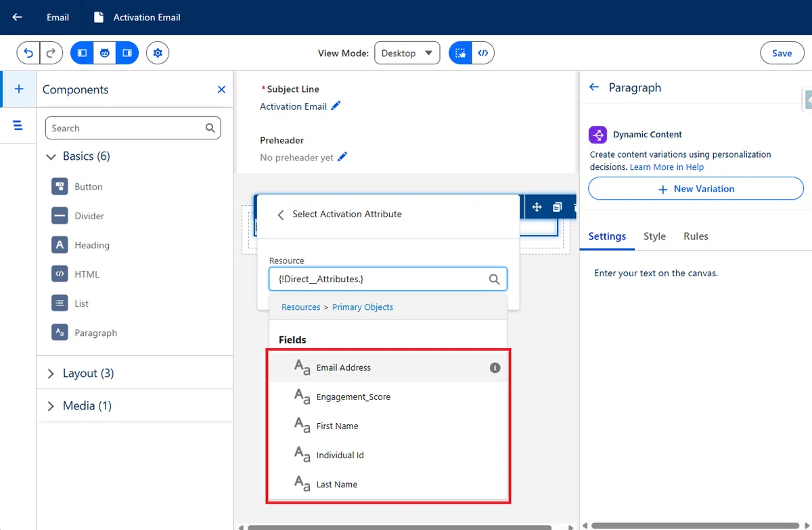812x530 pixels.
Task: Switch to visual selection editing mode
Action: [x=460, y=53]
